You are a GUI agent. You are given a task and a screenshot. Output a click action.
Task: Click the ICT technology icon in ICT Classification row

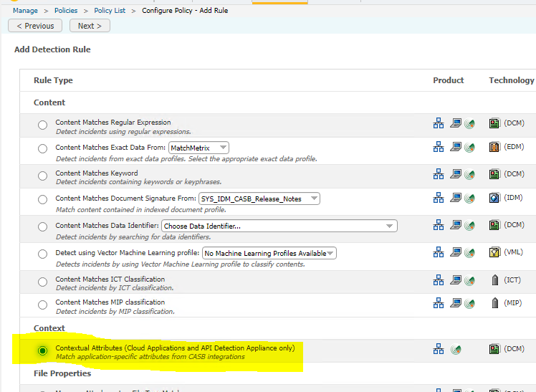[494, 280]
